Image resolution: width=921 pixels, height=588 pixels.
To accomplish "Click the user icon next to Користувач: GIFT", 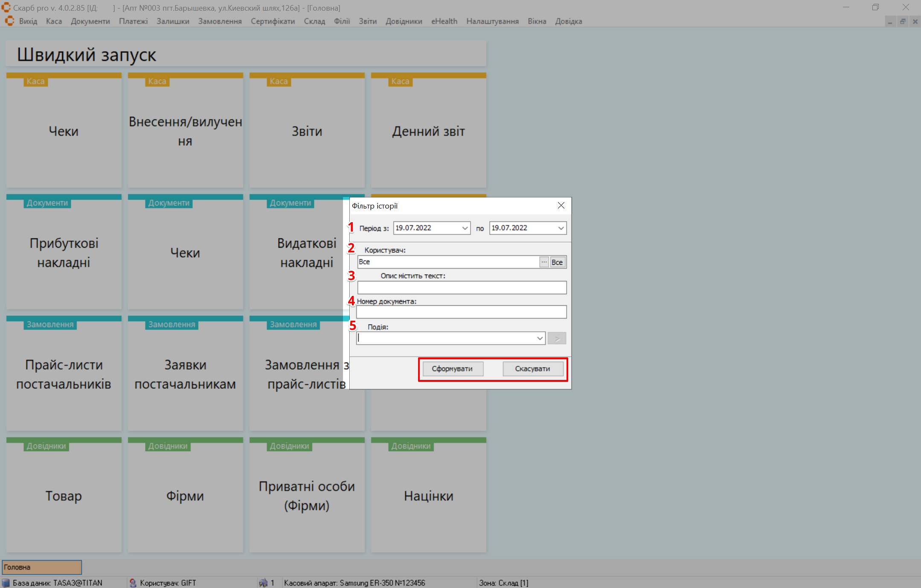I will pos(133,583).
